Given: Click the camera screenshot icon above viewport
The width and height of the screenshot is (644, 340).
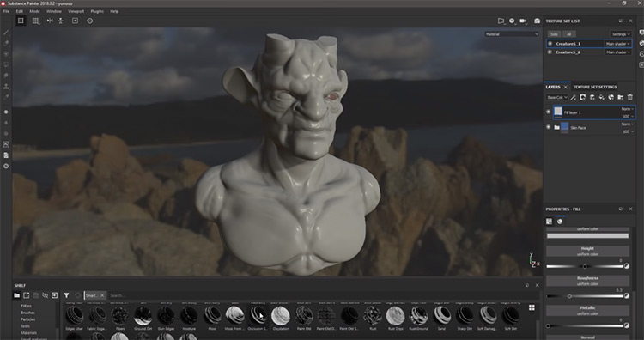Looking at the screenshot, I should click(537, 21).
